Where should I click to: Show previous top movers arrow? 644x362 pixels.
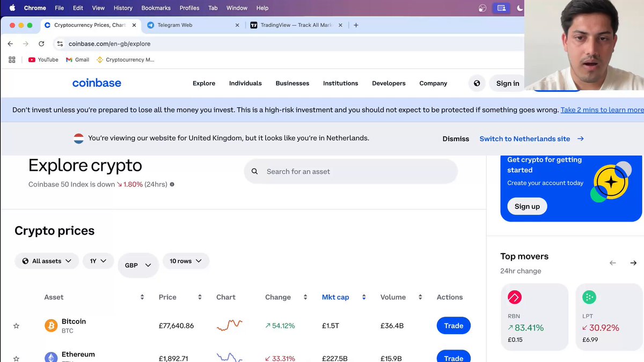pos(613,263)
